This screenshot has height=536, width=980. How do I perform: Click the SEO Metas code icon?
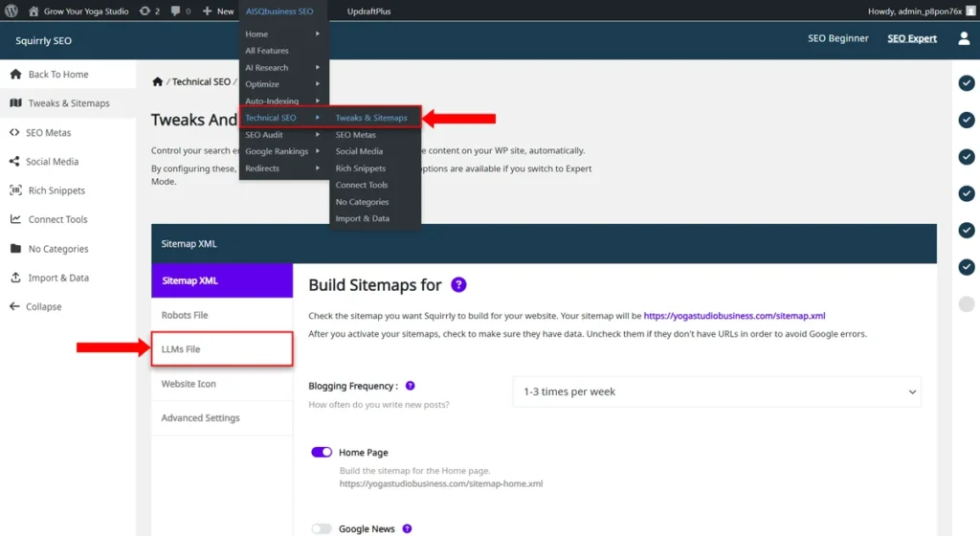pyautogui.click(x=14, y=132)
